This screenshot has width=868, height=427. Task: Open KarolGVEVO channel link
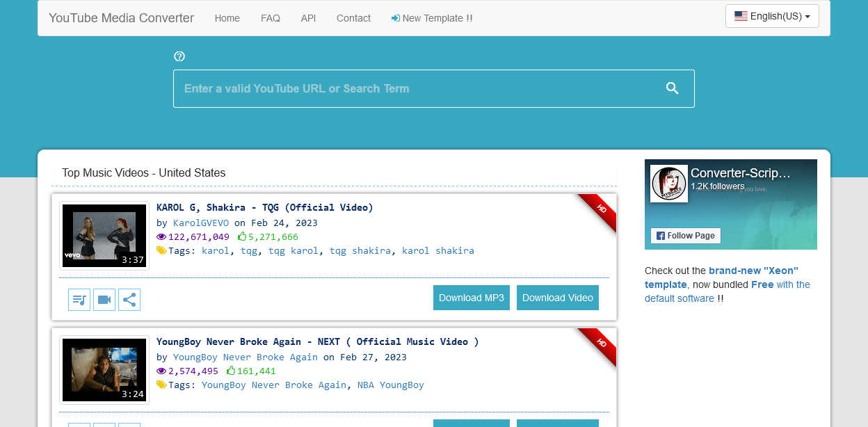point(201,223)
